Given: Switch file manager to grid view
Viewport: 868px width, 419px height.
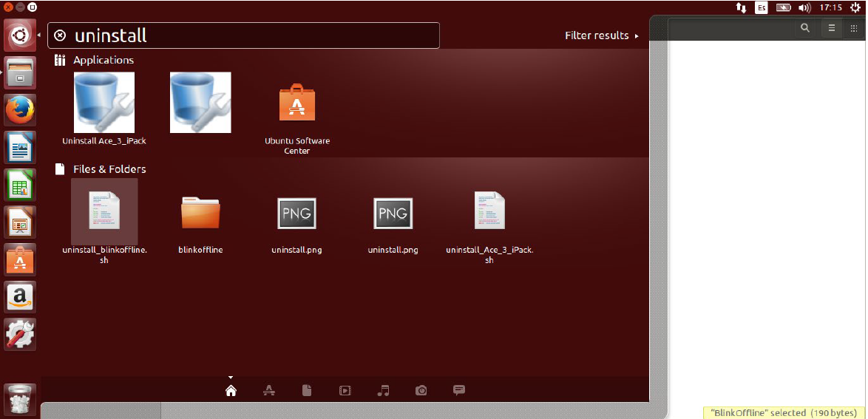Looking at the screenshot, I should pos(854,28).
